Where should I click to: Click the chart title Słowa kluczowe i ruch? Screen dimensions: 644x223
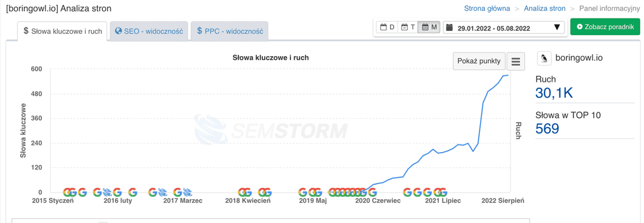(271, 57)
